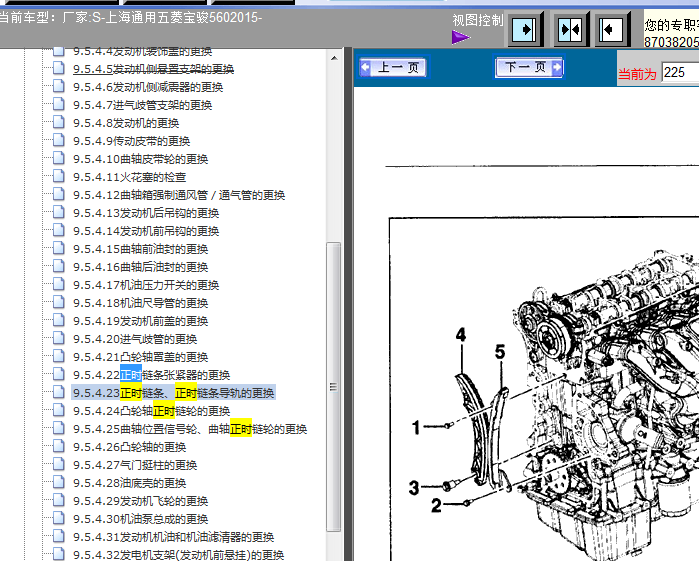Viewport: 699px width, 561px height.
Task: Open 9.5.4.26凸轮轴的更换
Action: [x=129, y=447]
